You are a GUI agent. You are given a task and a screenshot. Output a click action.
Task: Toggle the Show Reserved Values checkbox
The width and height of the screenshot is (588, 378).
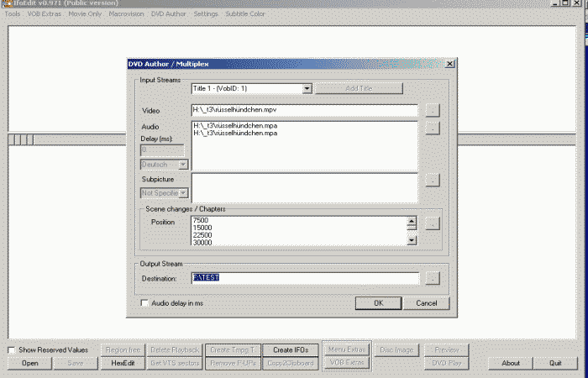click(12, 349)
